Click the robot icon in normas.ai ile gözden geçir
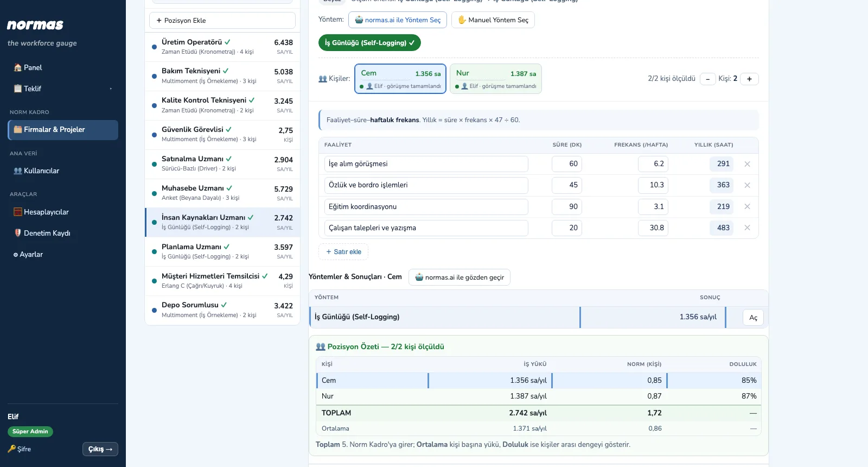This screenshot has width=868, height=467. (x=419, y=277)
